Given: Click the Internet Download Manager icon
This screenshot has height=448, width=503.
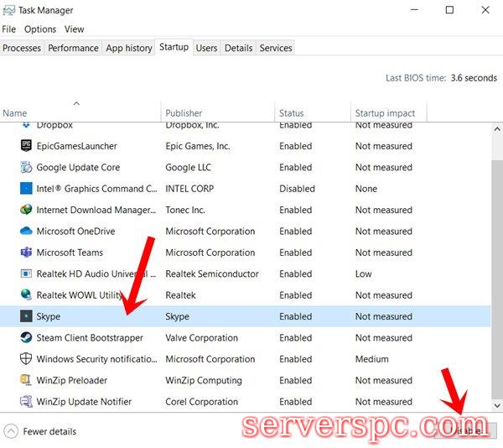Looking at the screenshot, I should (x=25, y=210).
